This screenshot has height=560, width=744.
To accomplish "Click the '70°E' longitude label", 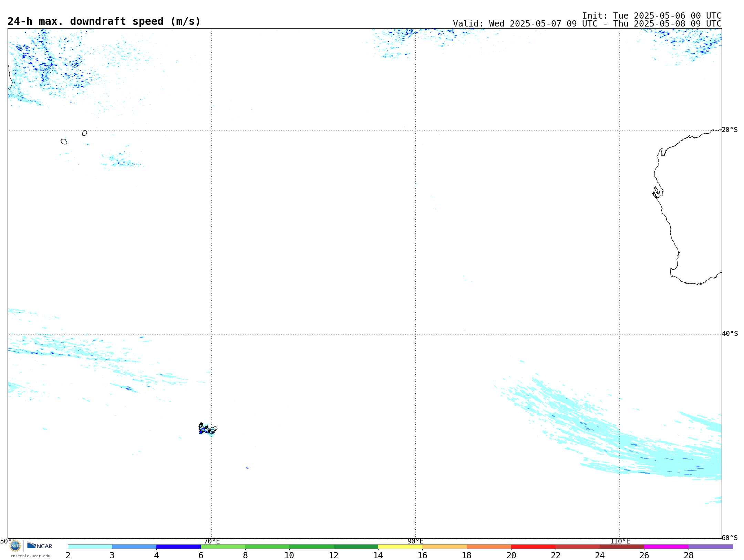I will click(x=212, y=541).
